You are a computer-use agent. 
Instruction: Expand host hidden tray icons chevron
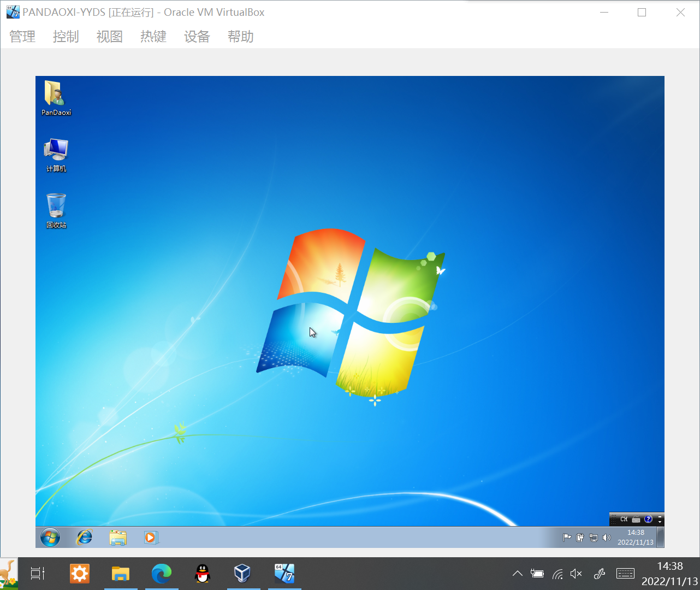pos(518,574)
